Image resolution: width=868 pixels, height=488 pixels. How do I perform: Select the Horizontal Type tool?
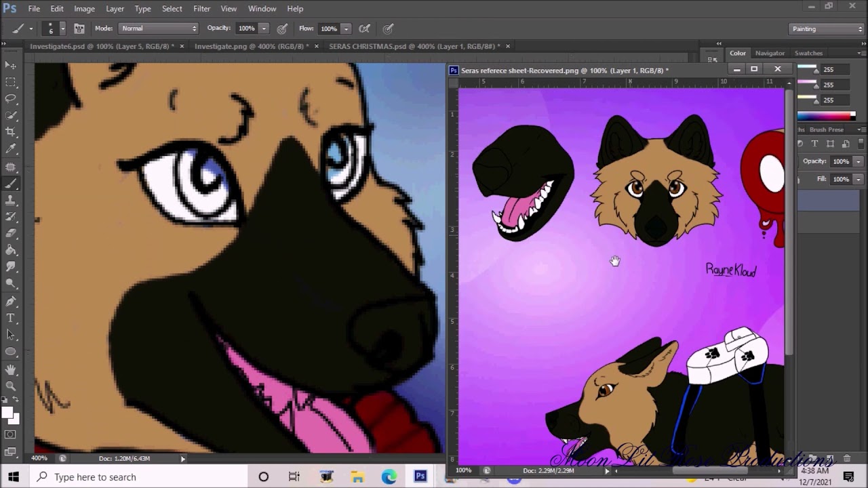(11, 319)
